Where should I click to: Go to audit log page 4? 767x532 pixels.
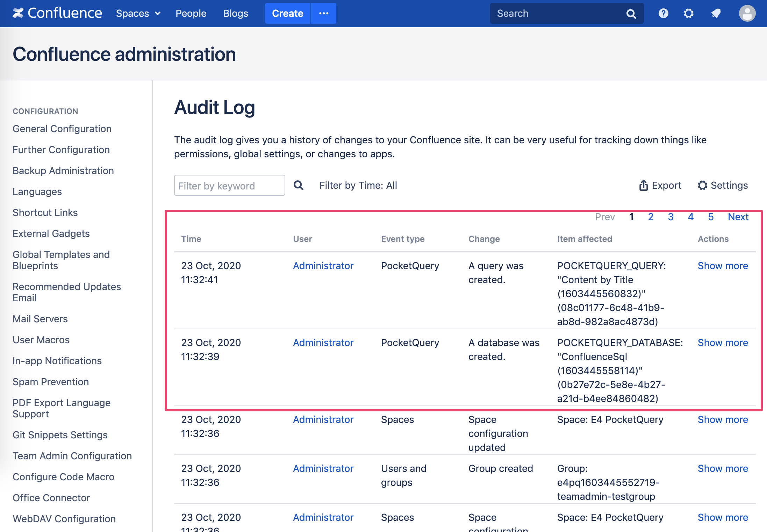690,217
